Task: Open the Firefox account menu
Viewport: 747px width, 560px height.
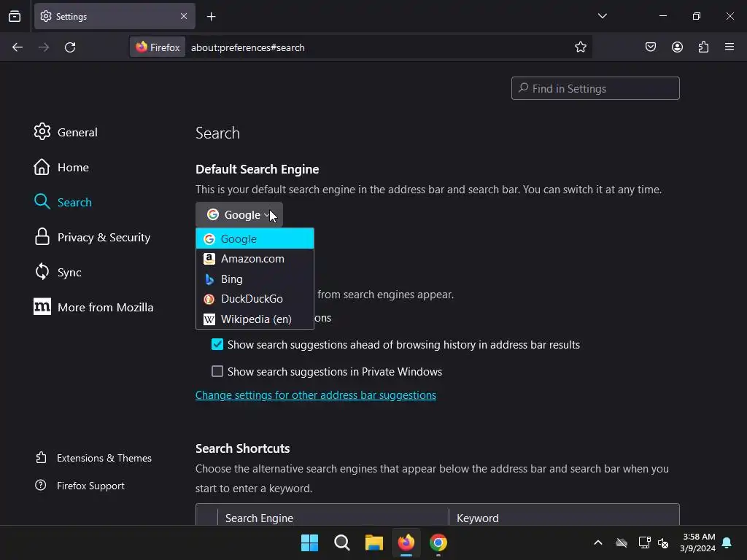Action: tap(677, 47)
